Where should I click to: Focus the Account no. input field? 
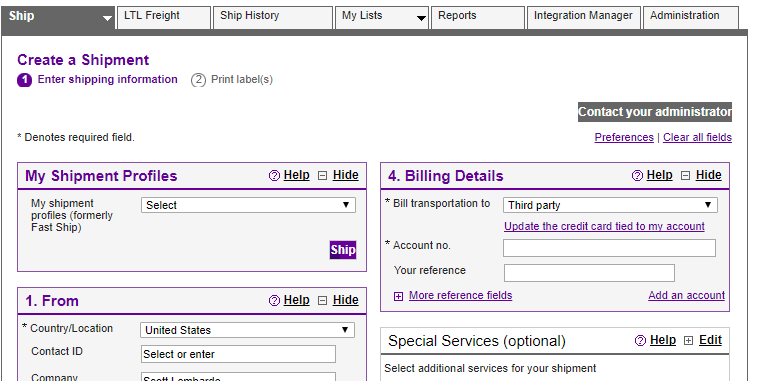point(609,248)
